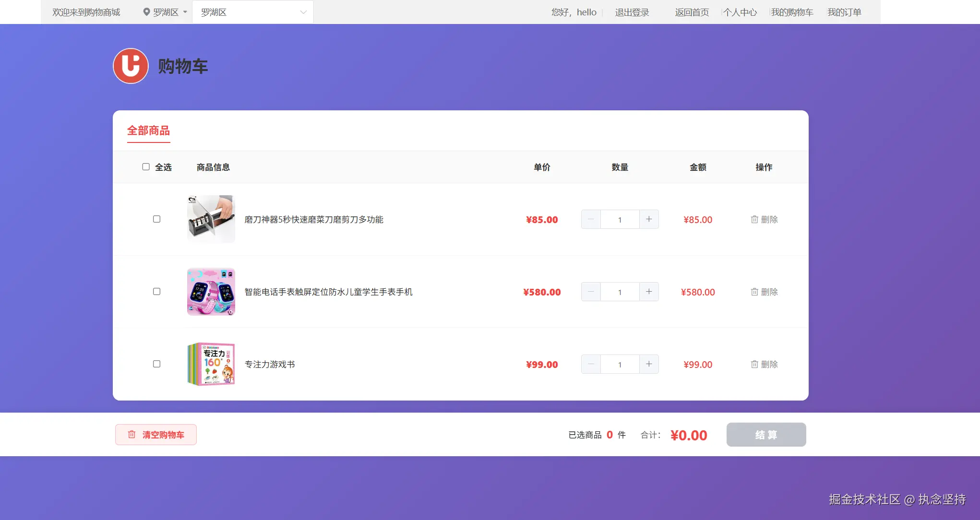
Task: Go to 我的订单 in top navigation
Action: (844, 12)
